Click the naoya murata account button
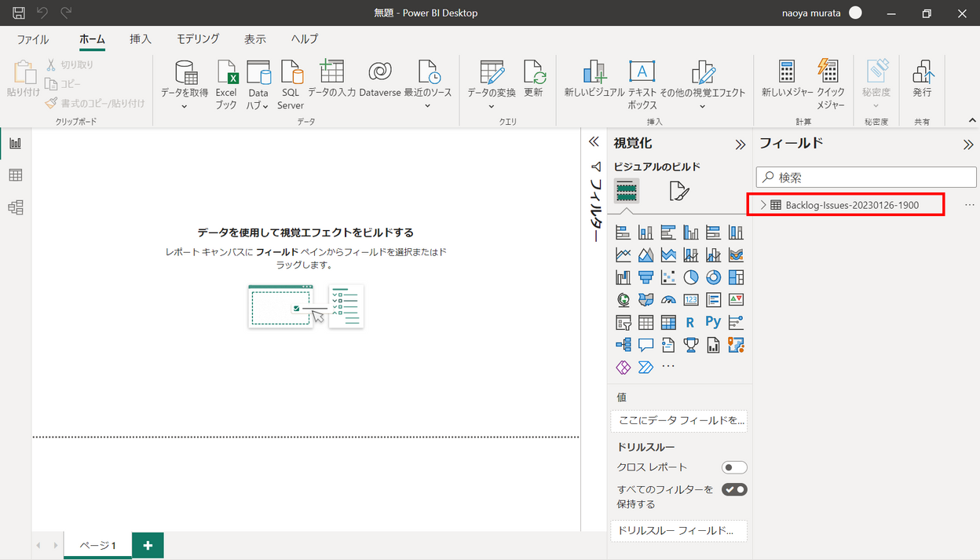Screen dimensions: 980x560 pos(821,13)
